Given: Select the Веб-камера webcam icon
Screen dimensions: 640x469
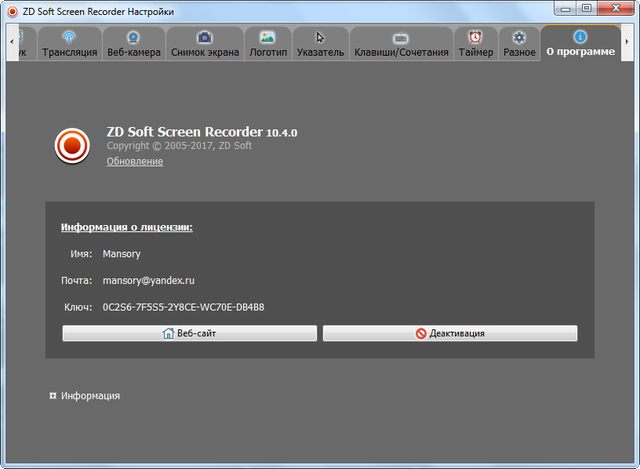Looking at the screenshot, I should [x=133, y=37].
